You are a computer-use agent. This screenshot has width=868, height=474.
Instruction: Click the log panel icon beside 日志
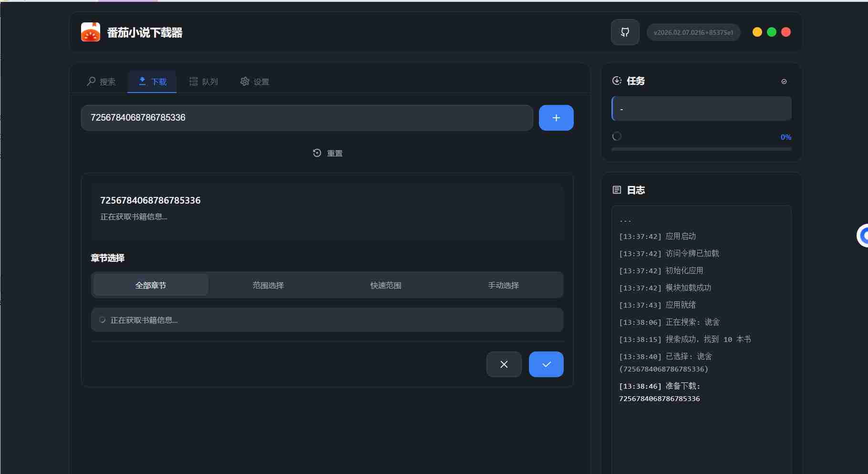(x=617, y=190)
